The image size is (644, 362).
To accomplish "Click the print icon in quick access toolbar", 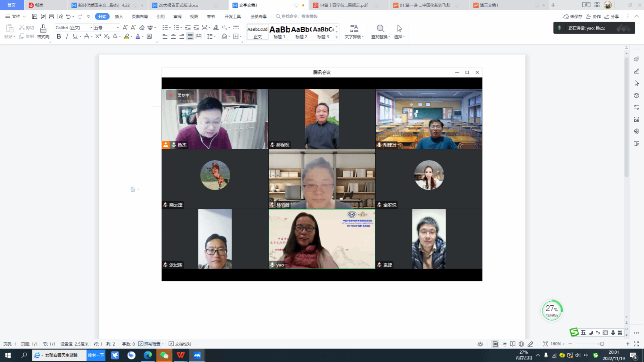I will [51, 16].
